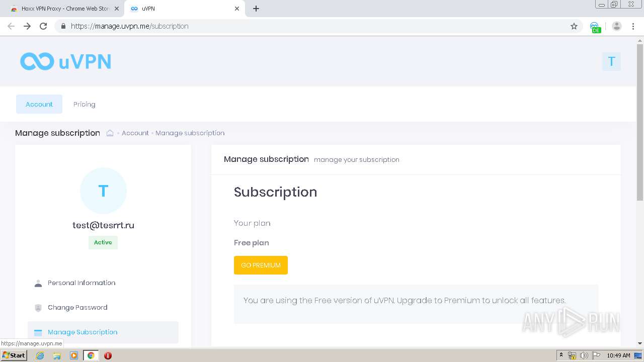Image resolution: width=644 pixels, height=362 pixels.
Task: Click the scrollbar down arrow
Action: tap(639, 343)
